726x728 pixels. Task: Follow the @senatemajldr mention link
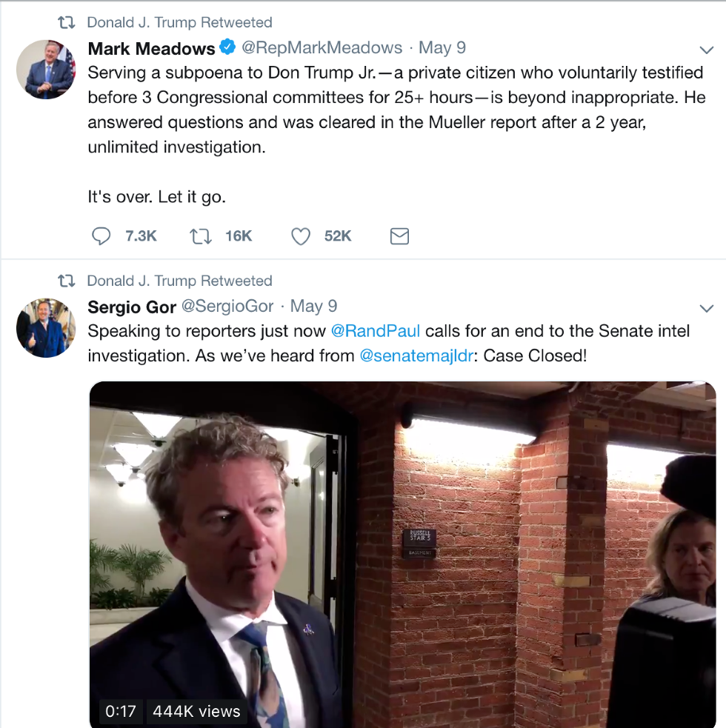point(416,355)
